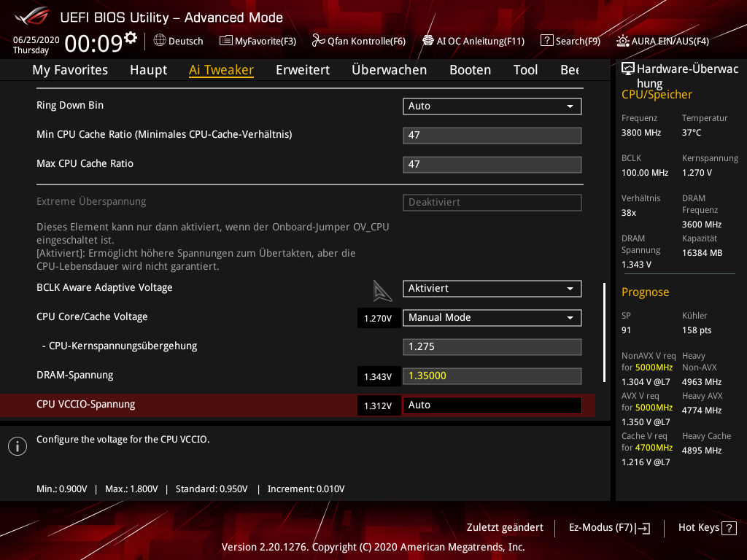This screenshot has width=747, height=560.
Task: Click the CPU/Speicher section heading
Action: coord(657,94)
